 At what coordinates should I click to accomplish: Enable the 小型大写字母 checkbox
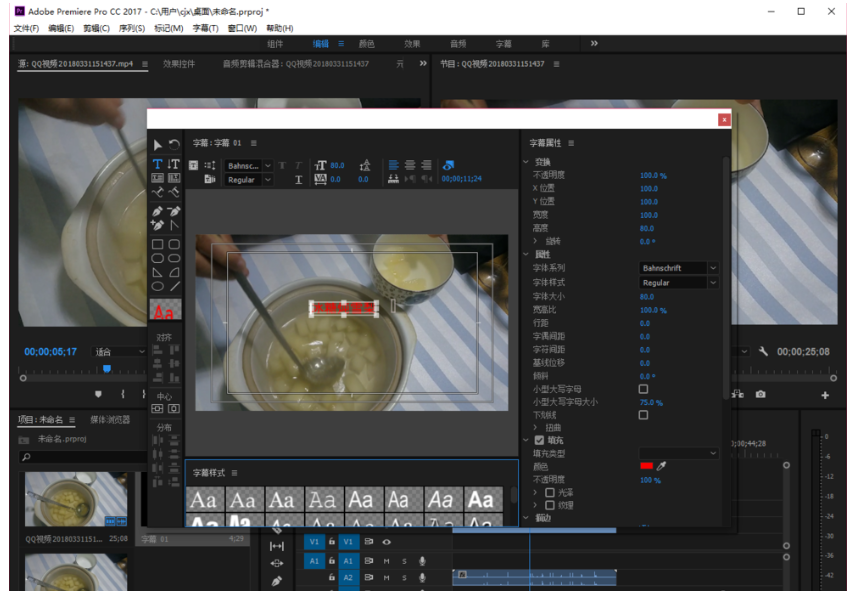point(643,389)
